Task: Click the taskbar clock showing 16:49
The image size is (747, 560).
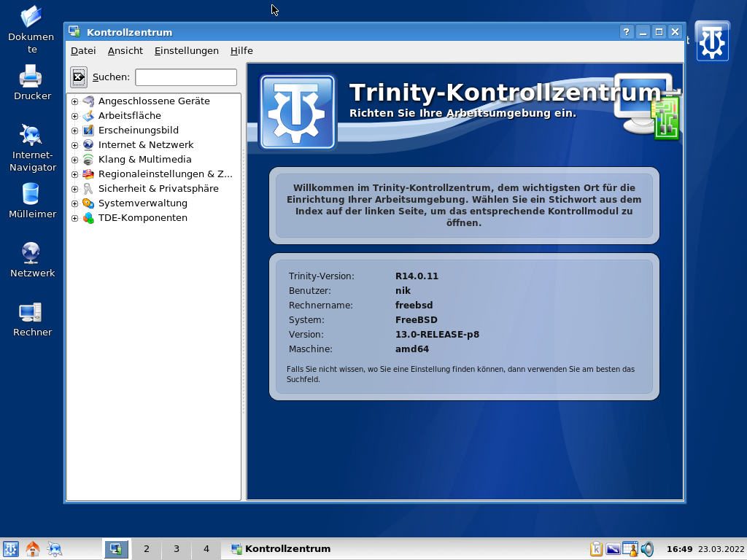Action: pyautogui.click(x=679, y=549)
